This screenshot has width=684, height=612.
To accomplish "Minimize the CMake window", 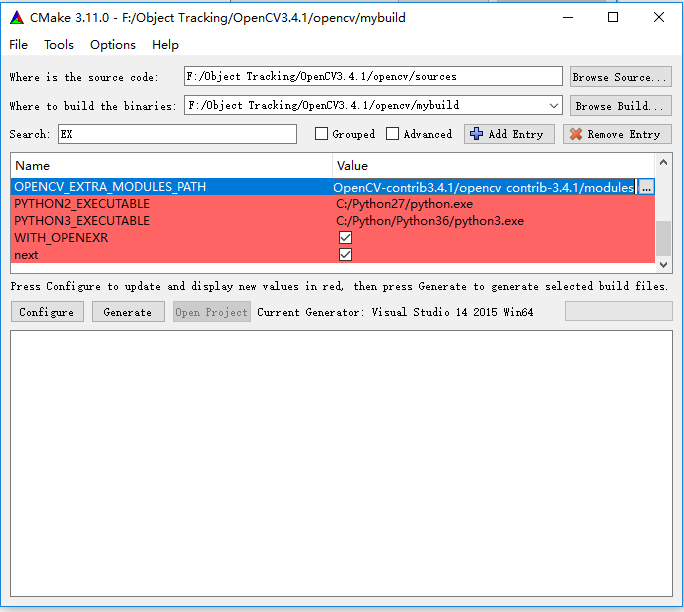I will click(568, 18).
